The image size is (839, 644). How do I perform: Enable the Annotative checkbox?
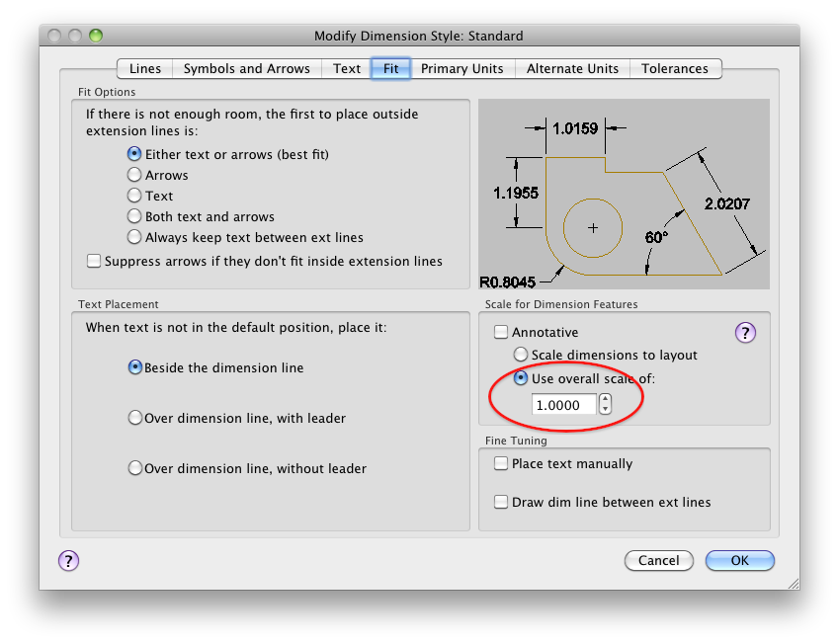(500, 332)
